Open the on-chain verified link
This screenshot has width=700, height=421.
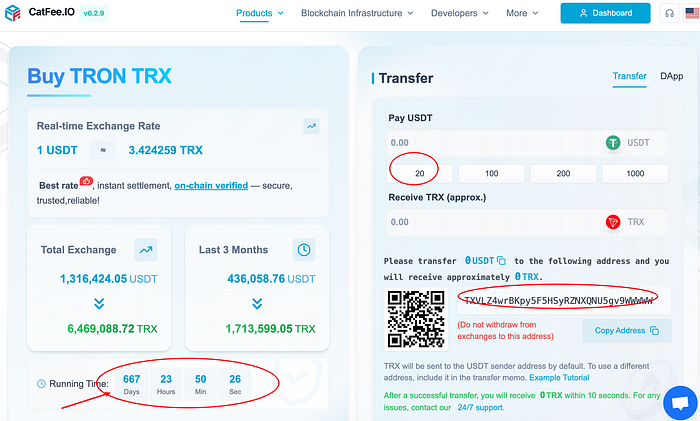tap(211, 186)
